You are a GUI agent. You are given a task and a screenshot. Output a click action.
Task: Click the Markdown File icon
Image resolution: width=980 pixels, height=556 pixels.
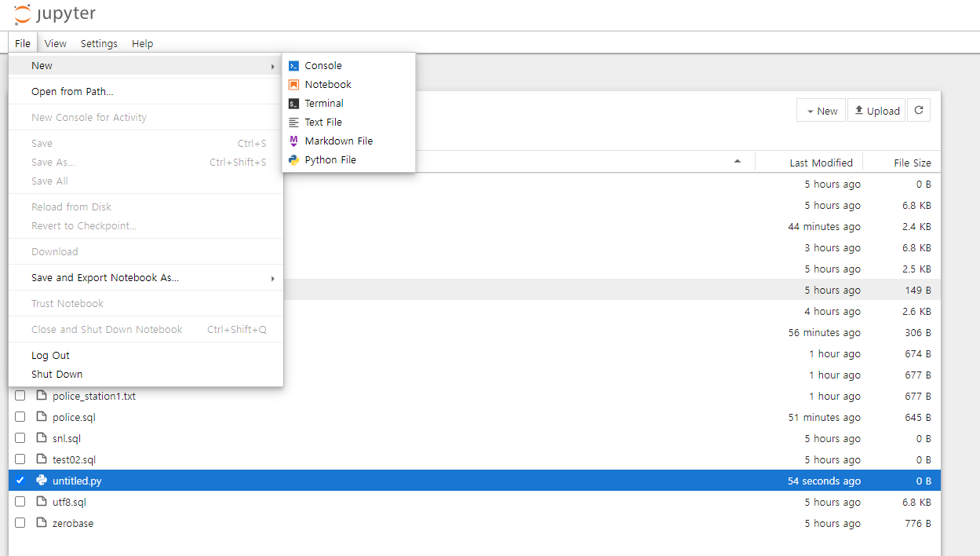pos(294,141)
